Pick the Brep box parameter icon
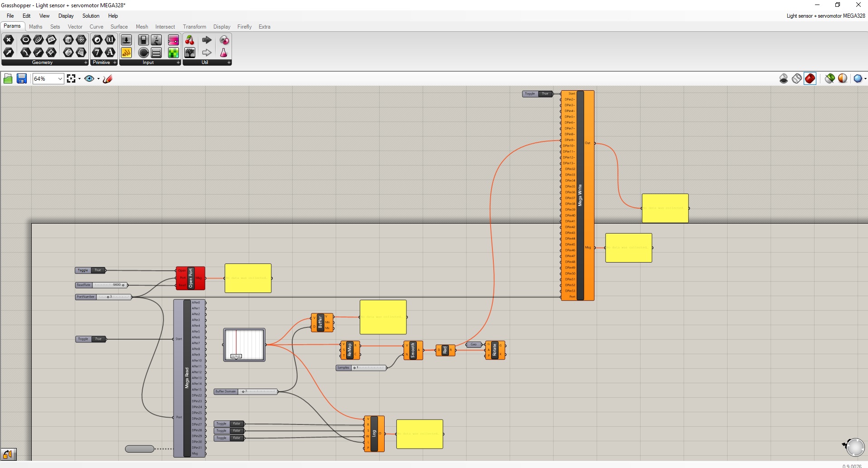The height and width of the screenshot is (468, 868). (68, 40)
